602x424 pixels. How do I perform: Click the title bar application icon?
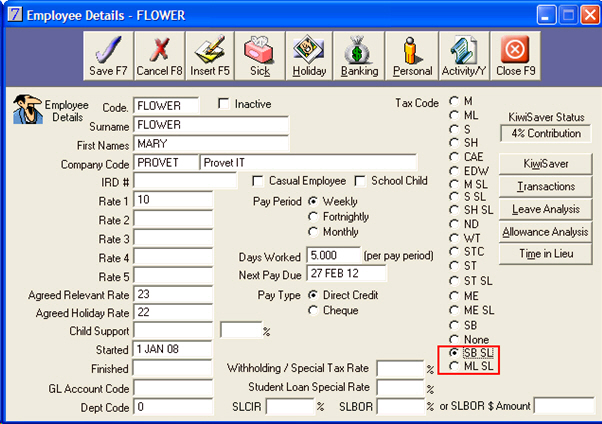point(15,15)
